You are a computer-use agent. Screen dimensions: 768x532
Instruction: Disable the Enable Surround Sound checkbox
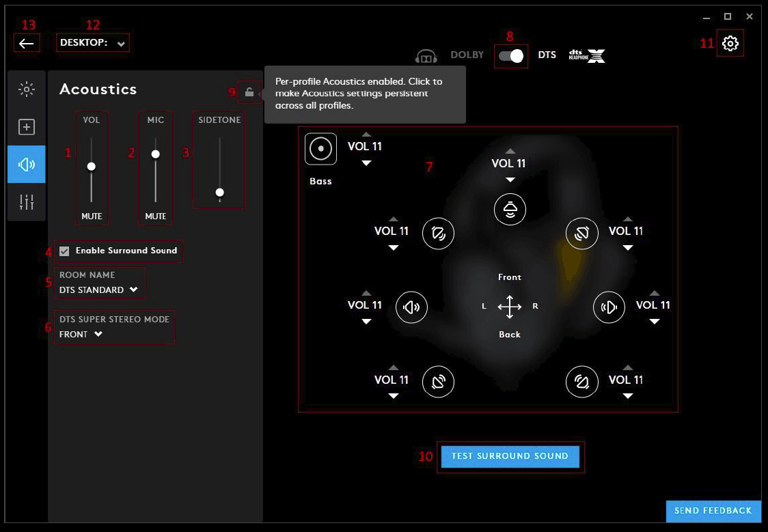(64, 251)
